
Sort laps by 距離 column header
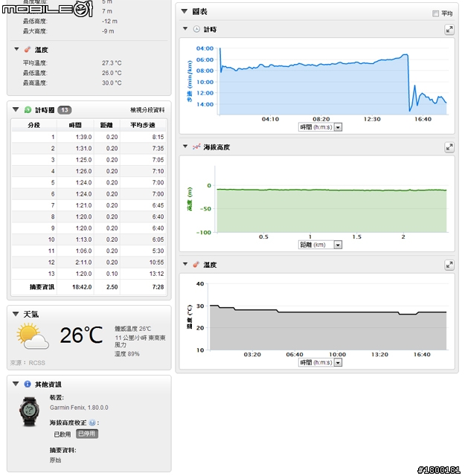click(x=106, y=125)
